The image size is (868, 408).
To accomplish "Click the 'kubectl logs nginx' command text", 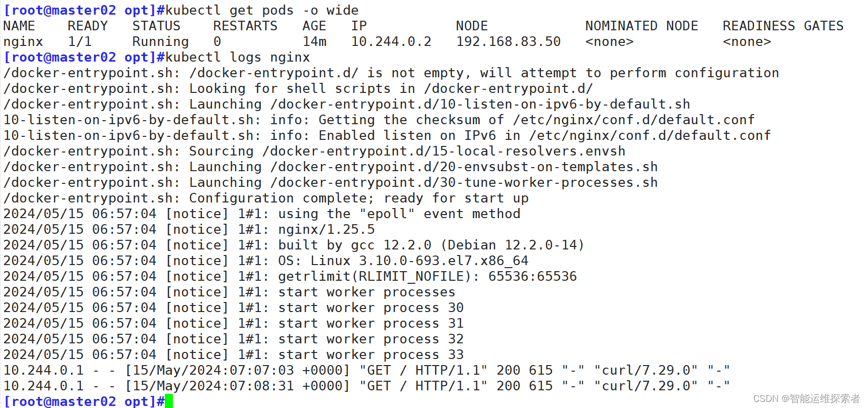I will click(x=238, y=57).
